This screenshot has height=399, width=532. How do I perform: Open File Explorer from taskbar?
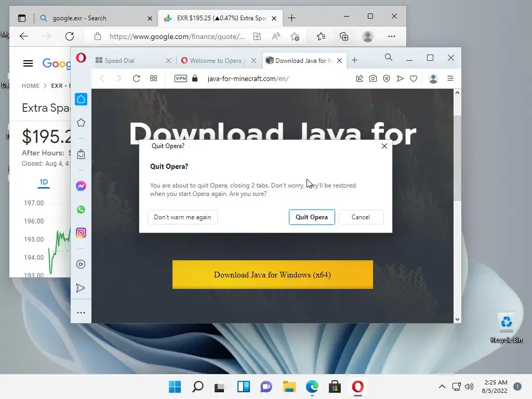pyautogui.click(x=289, y=387)
